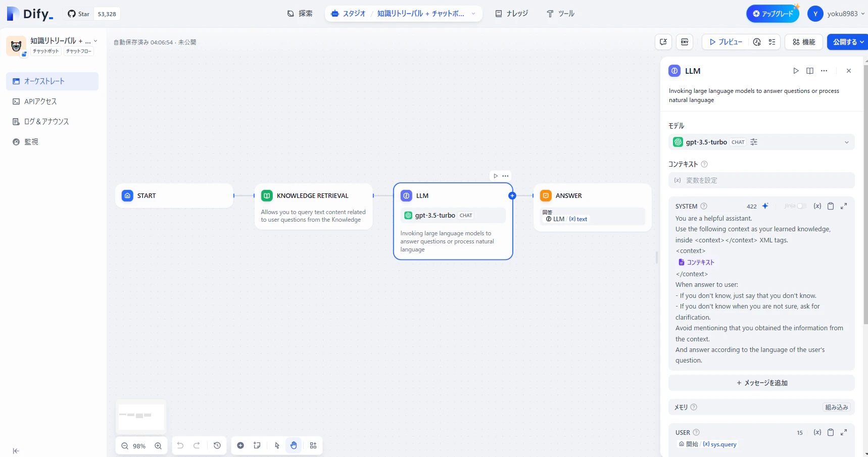Image resolution: width=868 pixels, height=457 pixels.
Task: Select the START node
Action: tap(174, 195)
